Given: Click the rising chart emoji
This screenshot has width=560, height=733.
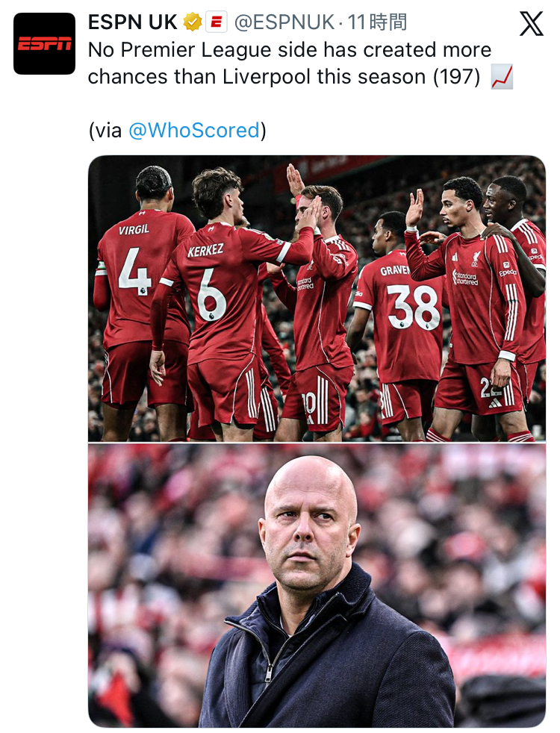Looking at the screenshot, I should [502, 77].
